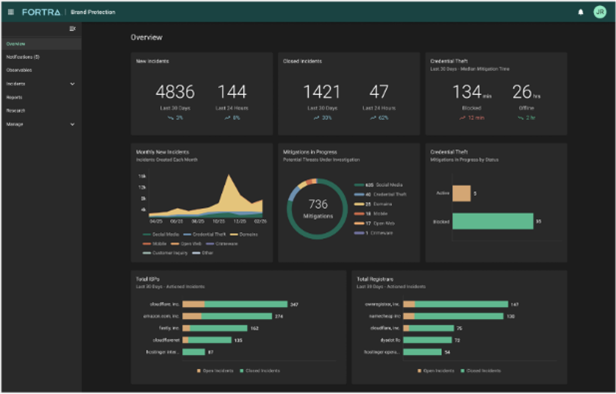This screenshot has height=394, width=616.
Task: Toggle Open Web in the Monthly New Incidents legend
Action: (x=187, y=244)
